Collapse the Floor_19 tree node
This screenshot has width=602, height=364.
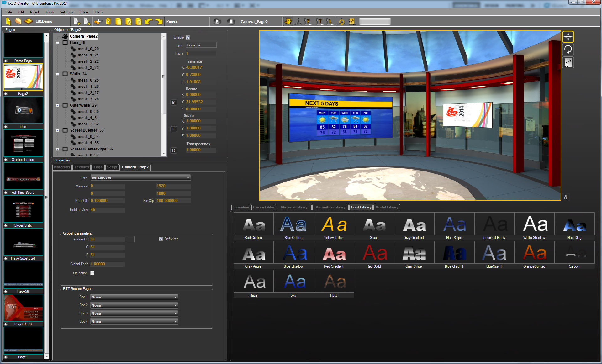coord(58,43)
